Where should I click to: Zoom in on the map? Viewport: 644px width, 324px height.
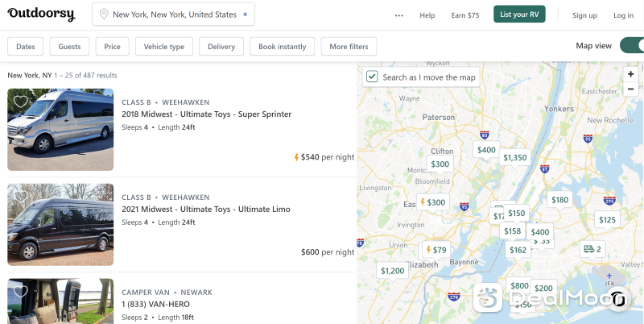[631, 74]
